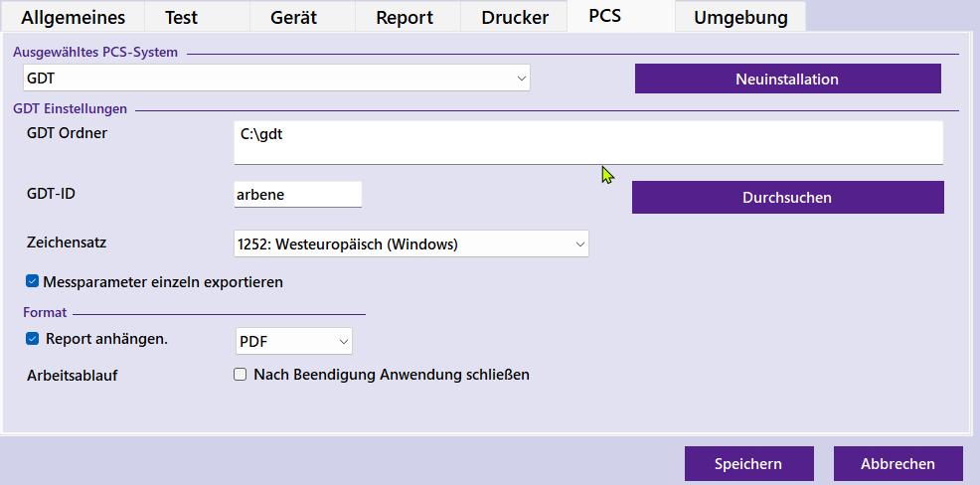980x485 pixels.
Task: Uncheck Messparameter einzeln exportieren
Action: (32, 281)
